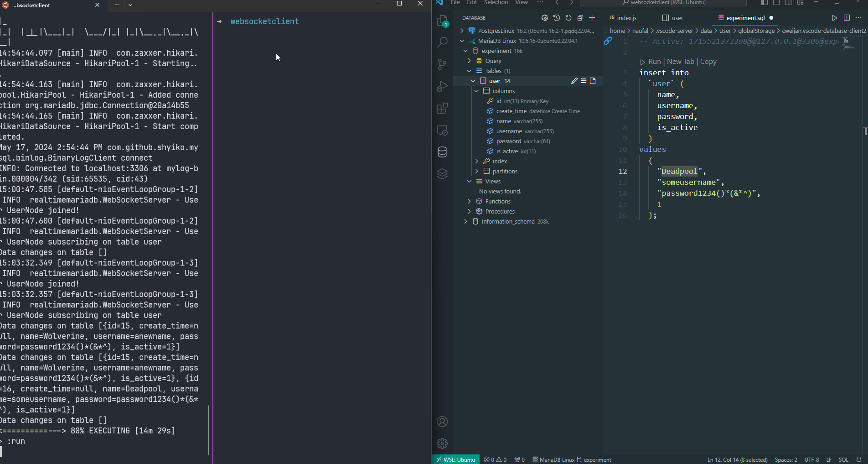
Task: Toggle the primary side bar layout button
Action: (765, 3)
